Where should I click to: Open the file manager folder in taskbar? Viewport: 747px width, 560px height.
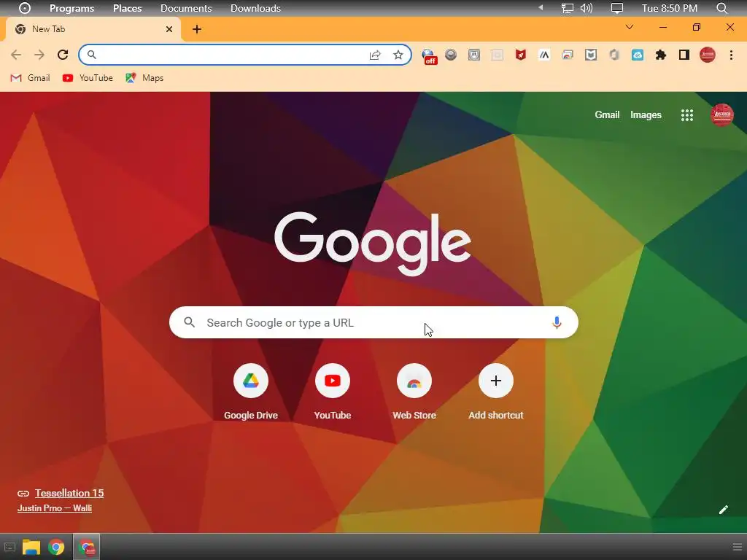pyautogui.click(x=31, y=548)
